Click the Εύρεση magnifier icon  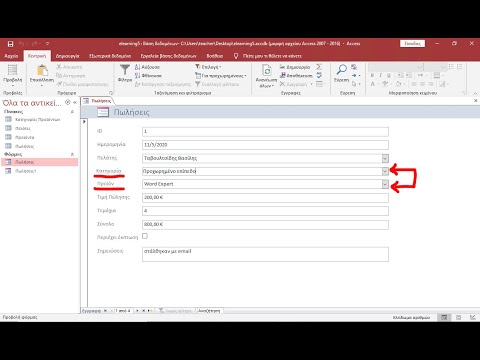coord(341,70)
